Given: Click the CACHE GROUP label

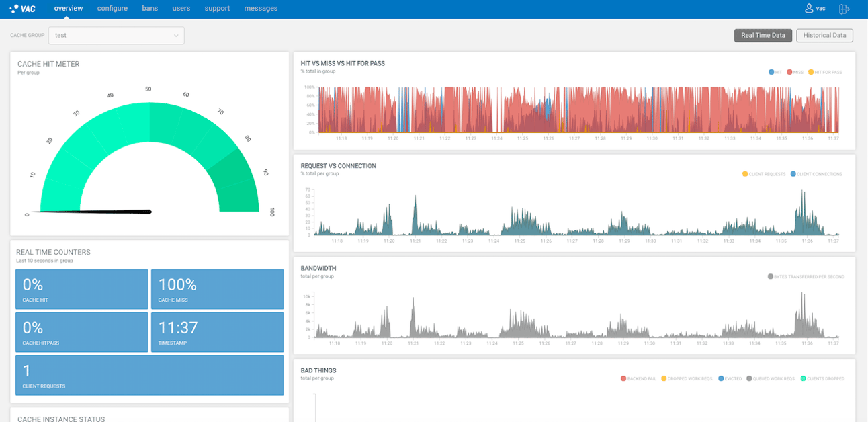Looking at the screenshot, I should [x=26, y=35].
